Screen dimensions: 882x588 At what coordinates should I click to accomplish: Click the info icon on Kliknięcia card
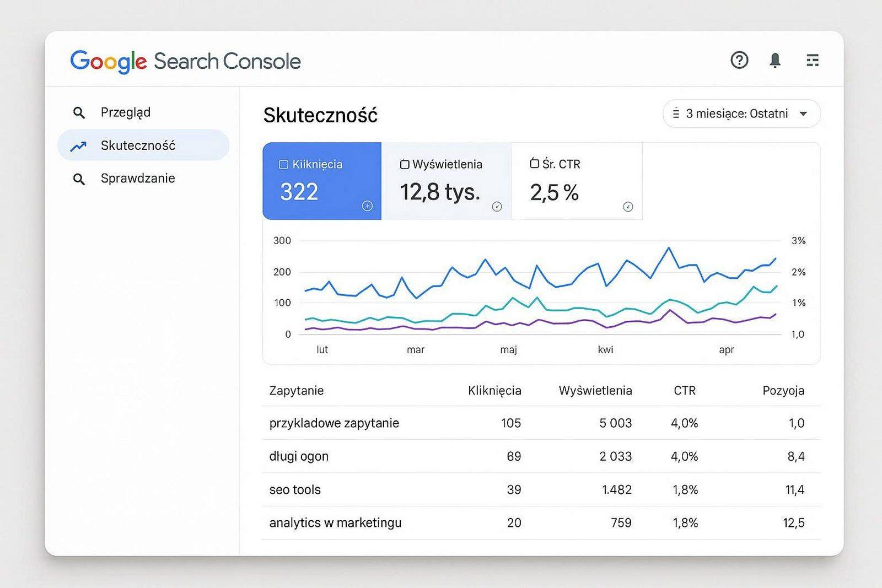pos(367,206)
